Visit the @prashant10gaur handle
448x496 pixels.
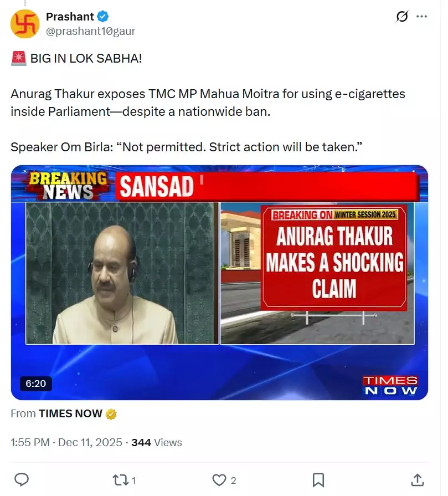90,31
